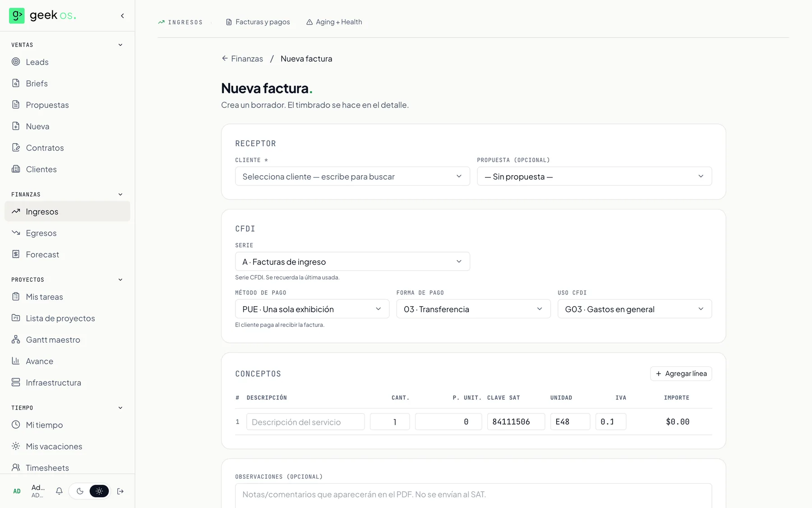Viewport: 812px width, 508px height.
Task: Open Egresos page
Action: point(67,233)
